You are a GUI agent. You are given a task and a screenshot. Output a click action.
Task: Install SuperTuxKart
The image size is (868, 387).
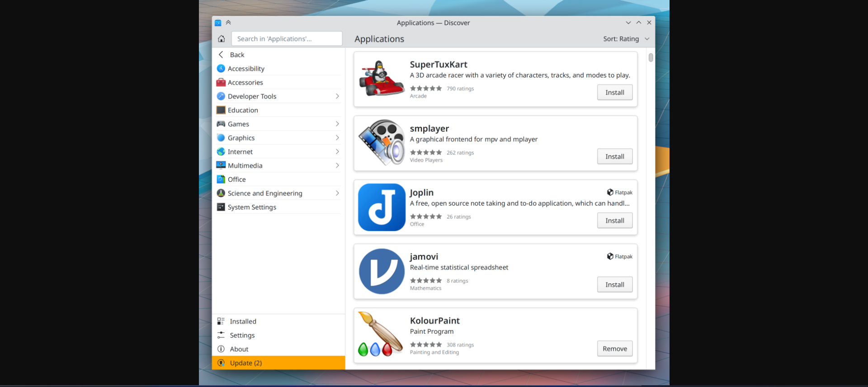pos(615,92)
